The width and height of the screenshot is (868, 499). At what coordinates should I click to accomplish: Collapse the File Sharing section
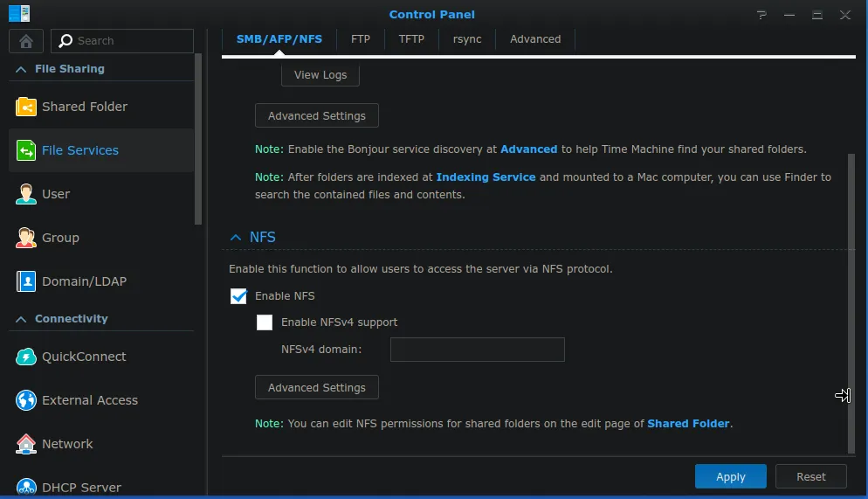(21, 69)
